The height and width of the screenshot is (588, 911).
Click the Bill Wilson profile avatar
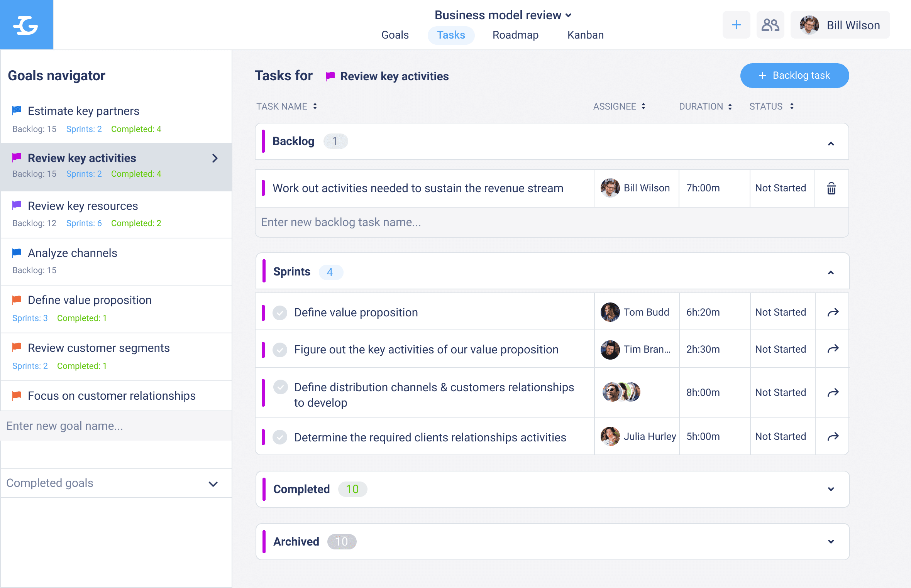point(807,25)
